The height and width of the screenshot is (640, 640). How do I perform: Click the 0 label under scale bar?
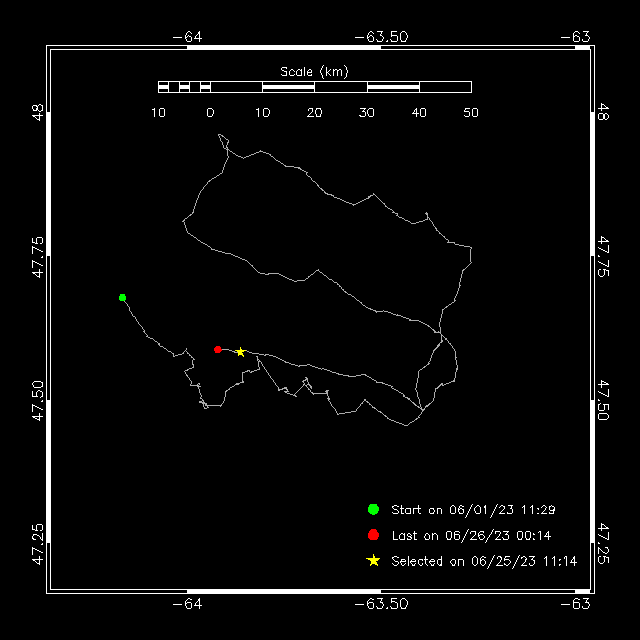[x=210, y=113]
